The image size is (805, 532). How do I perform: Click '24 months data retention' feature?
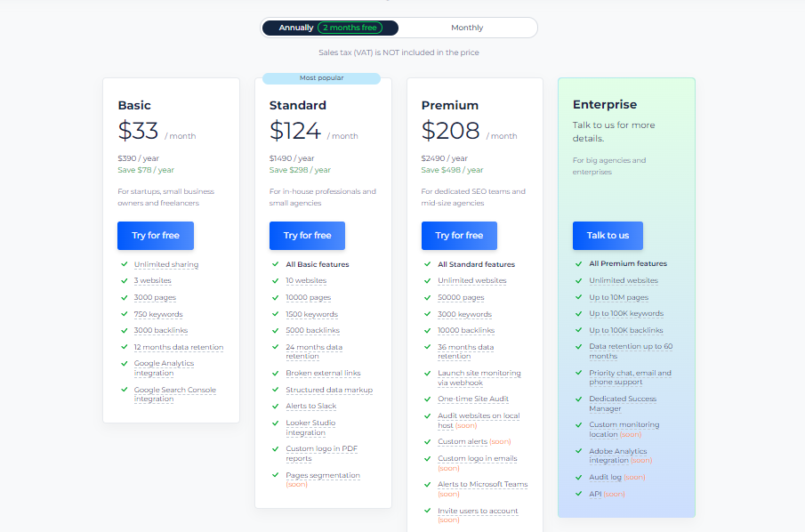314,351
